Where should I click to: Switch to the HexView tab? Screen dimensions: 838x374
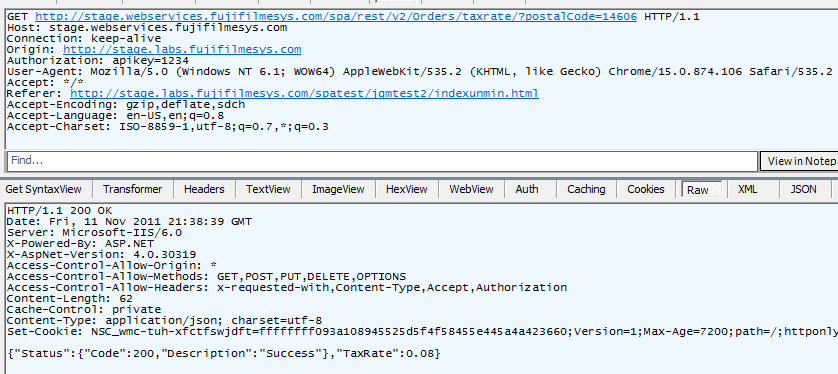[x=407, y=189]
